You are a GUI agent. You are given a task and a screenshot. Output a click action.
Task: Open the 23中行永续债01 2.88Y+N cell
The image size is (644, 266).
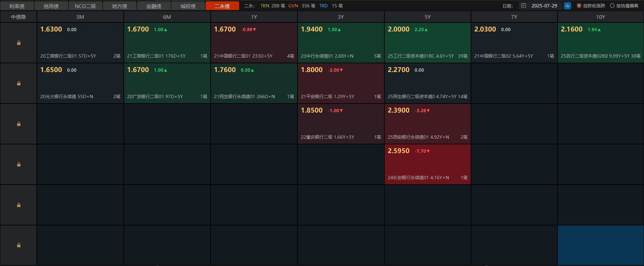pyautogui.click(x=341, y=43)
